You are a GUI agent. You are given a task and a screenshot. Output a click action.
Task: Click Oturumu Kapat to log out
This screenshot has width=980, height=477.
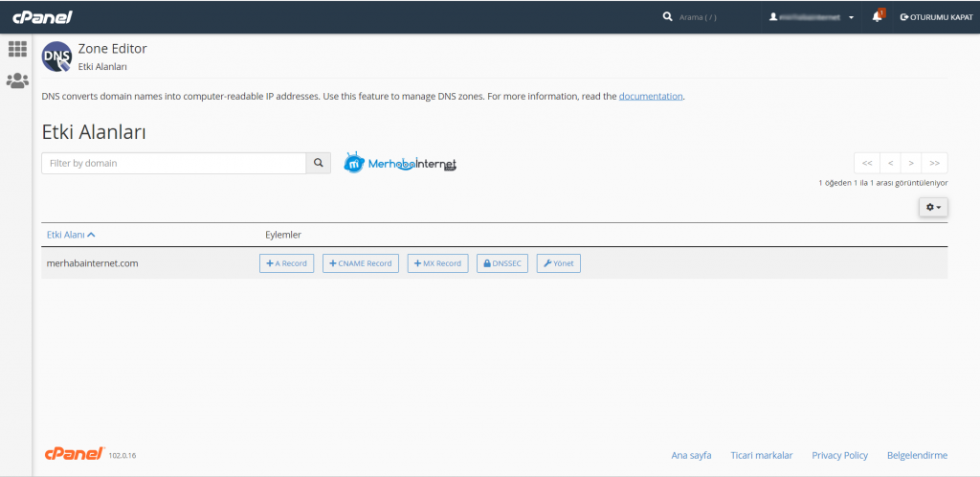[x=936, y=17]
